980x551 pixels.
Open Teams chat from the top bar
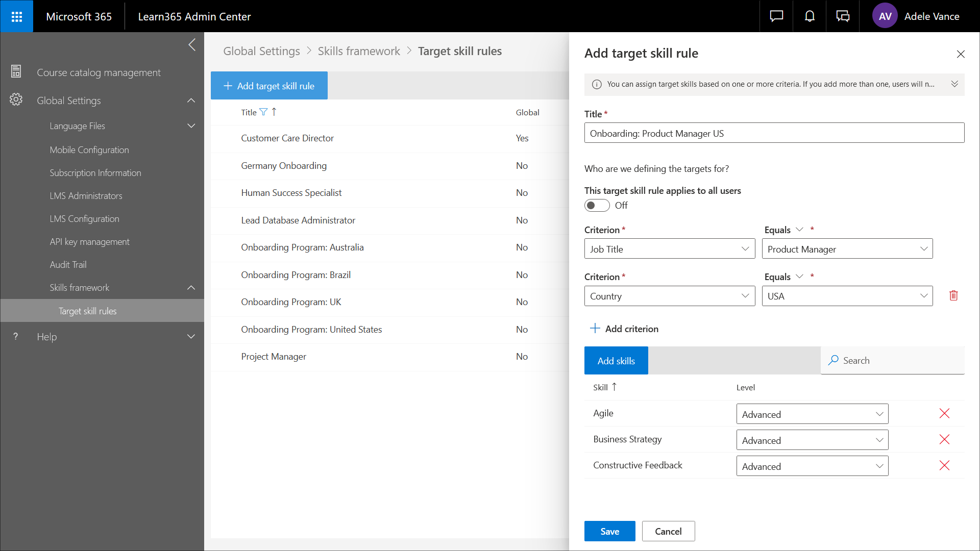pyautogui.click(x=775, y=16)
